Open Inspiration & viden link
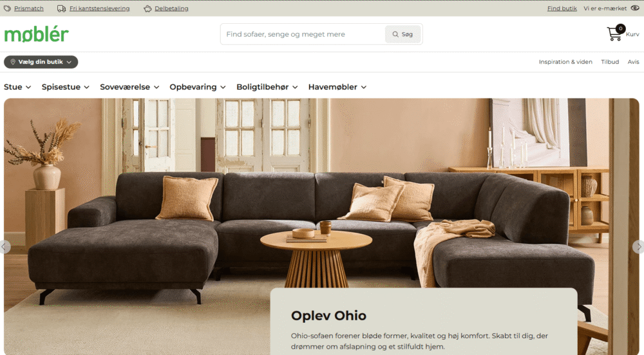Image resolution: width=644 pixels, height=355 pixels. 565,62
